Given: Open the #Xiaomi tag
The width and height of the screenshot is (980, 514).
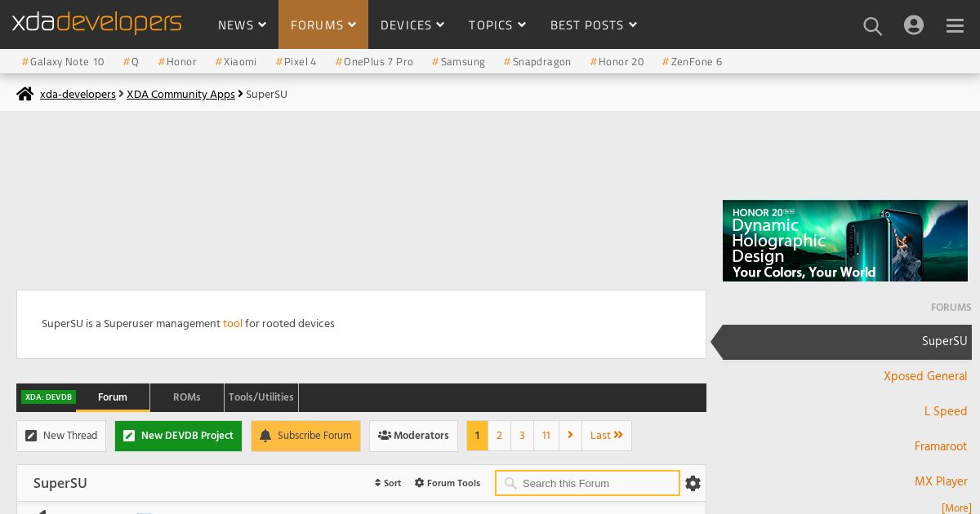Looking at the screenshot, I should tap(236, 62).
